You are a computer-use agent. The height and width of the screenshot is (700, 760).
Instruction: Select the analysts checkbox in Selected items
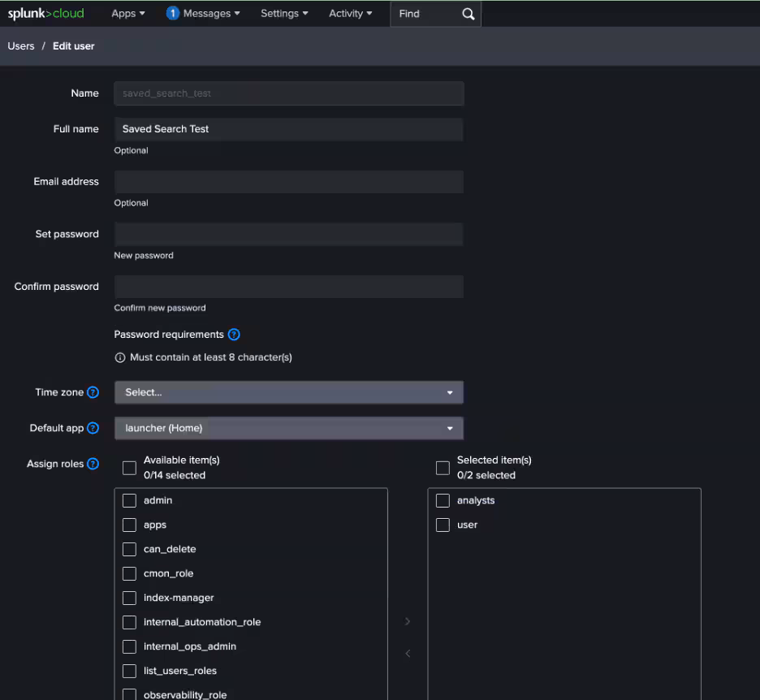(443, 500)
